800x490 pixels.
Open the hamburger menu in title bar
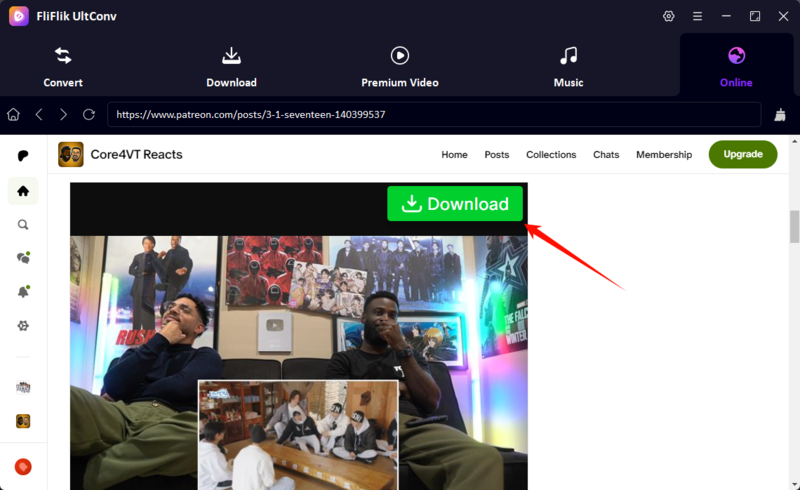pyautogui.click(x=697, y=16)
